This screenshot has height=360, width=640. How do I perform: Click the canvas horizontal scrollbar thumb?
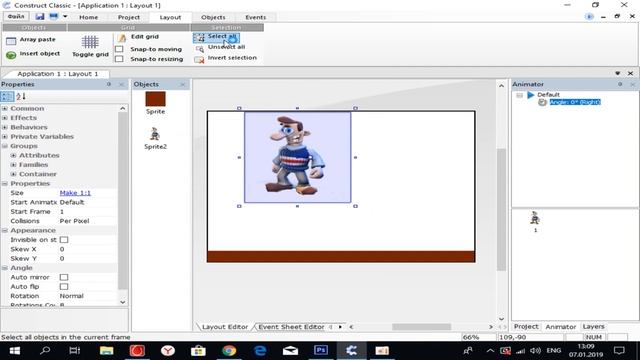pyautogui.click(x=421, y=327)
